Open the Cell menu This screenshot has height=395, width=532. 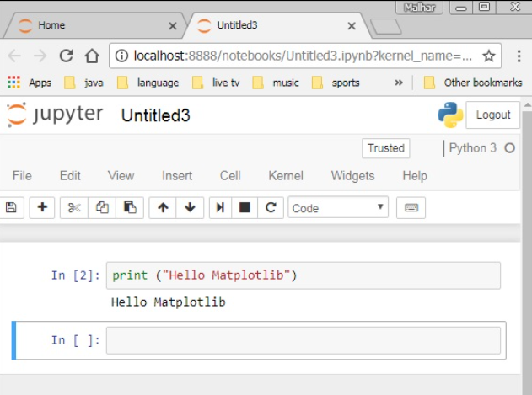coord(230,176)
